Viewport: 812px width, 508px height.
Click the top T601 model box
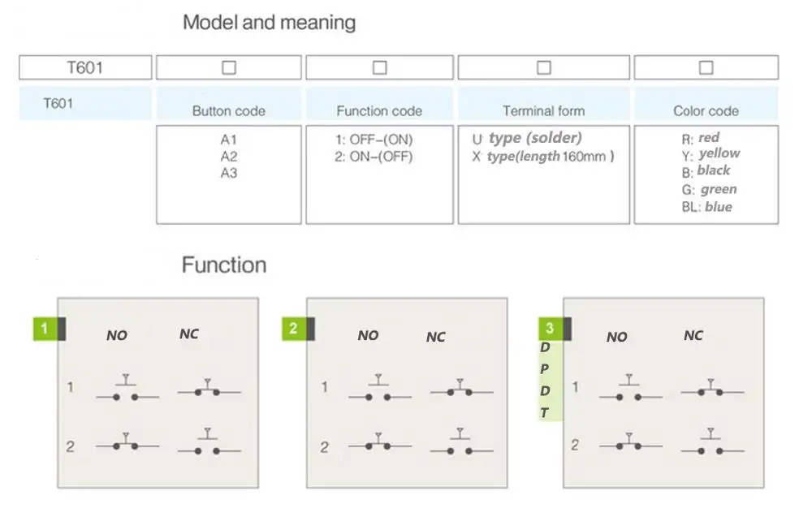[x=85, y=67]
